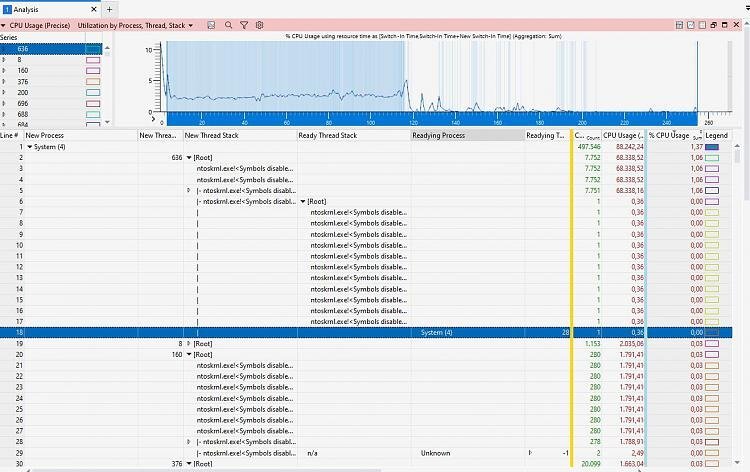Select row 19 with thread 8 Root
The height and width of the screenshot is (472, 750).
(x=300, y=343)
